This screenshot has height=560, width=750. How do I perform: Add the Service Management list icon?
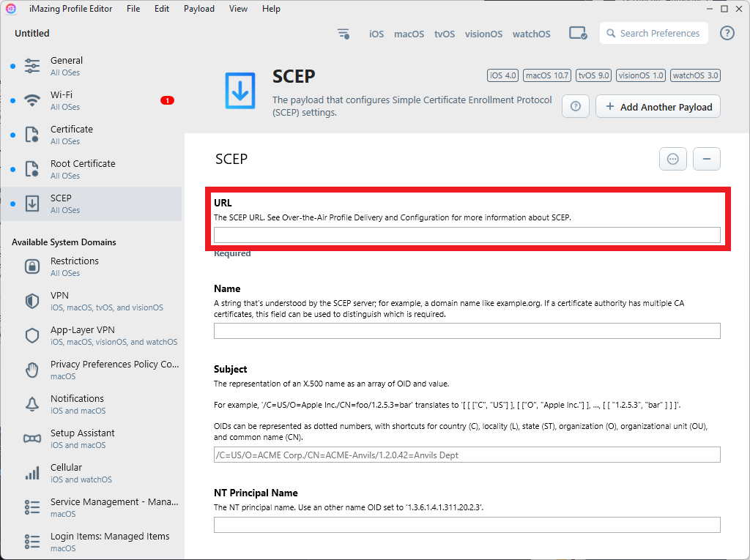pyautogui.click(x=32, y=507)
